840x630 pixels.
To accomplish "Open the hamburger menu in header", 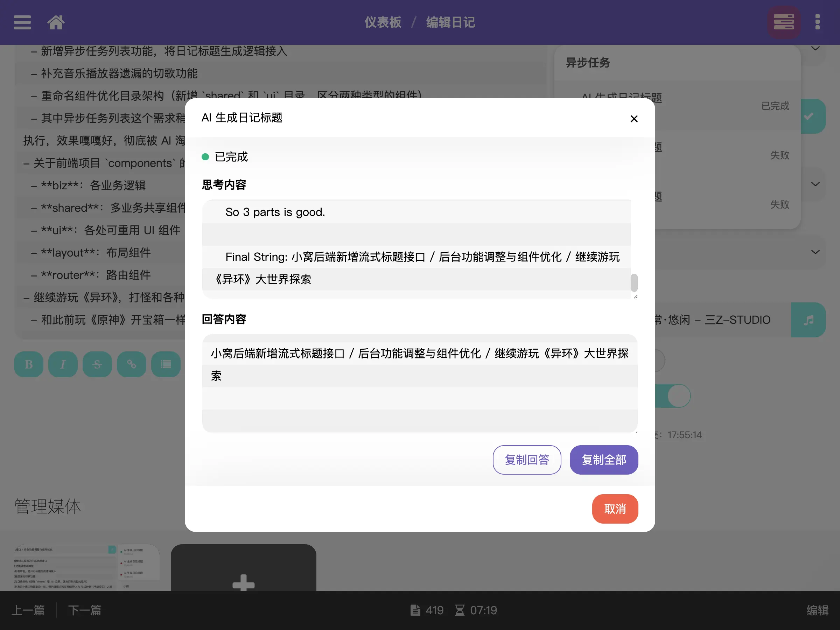I will tap(22, 22).
